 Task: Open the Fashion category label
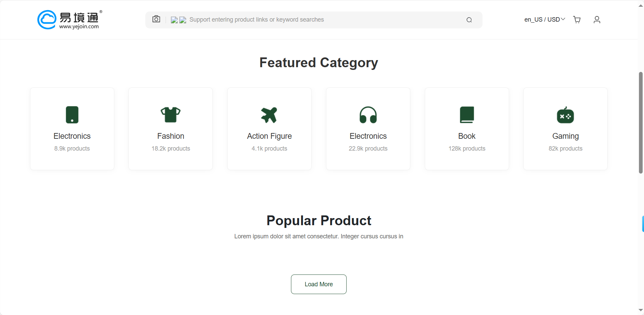[171, 136]
